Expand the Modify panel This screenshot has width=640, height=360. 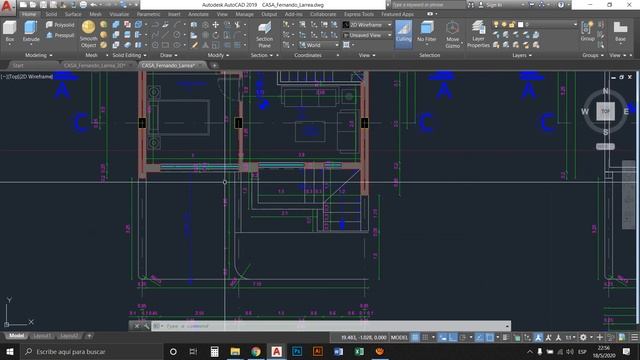(218, 55)
